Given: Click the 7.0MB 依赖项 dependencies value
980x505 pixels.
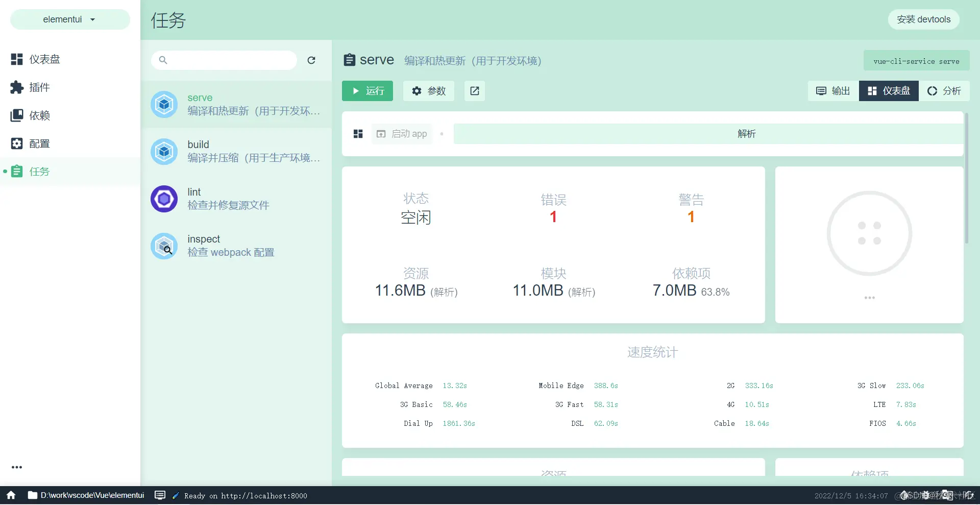Looking at the screenshot, I should (x=674, y=291).
